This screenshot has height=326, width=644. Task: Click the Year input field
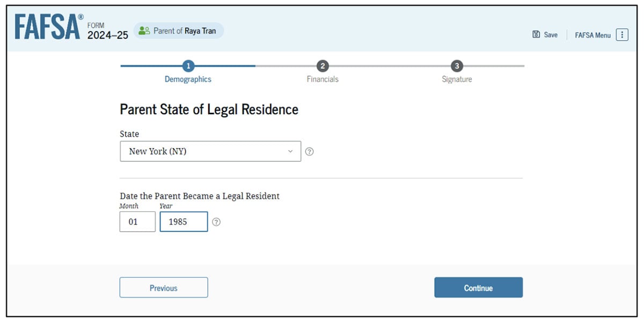(184, 221)
